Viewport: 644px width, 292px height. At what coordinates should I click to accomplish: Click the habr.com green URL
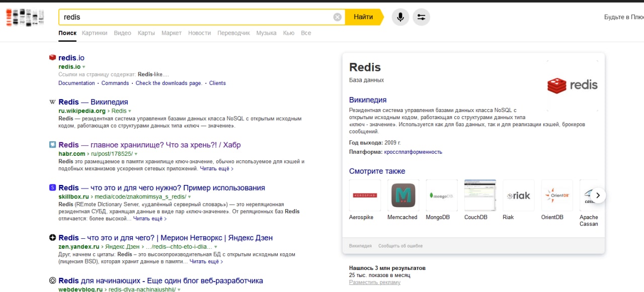(x=72, y=154)
